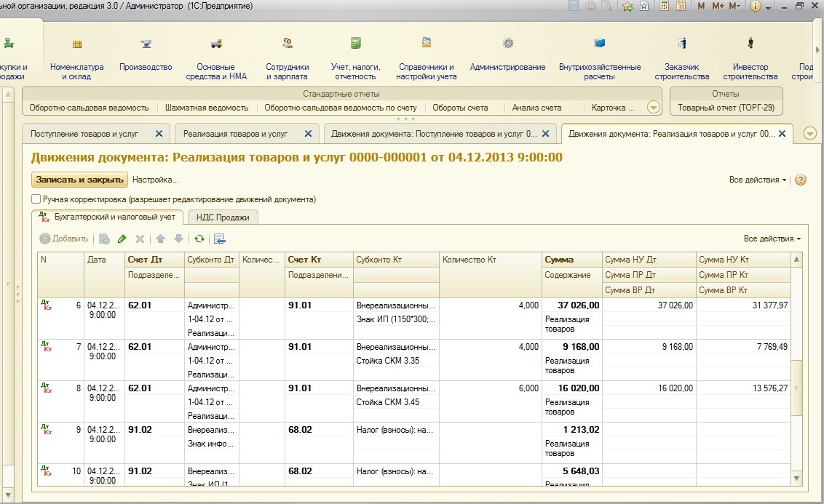Switch to the НДС Продажи tab

(x=223, y=217)
